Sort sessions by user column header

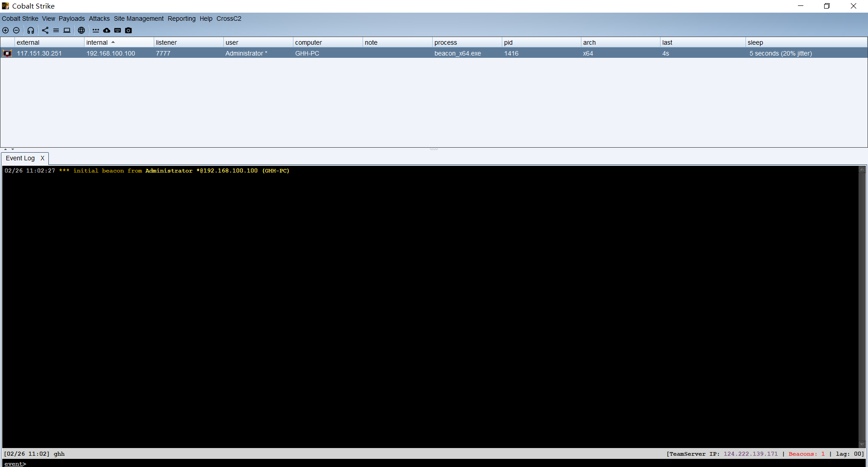[258, 42]
